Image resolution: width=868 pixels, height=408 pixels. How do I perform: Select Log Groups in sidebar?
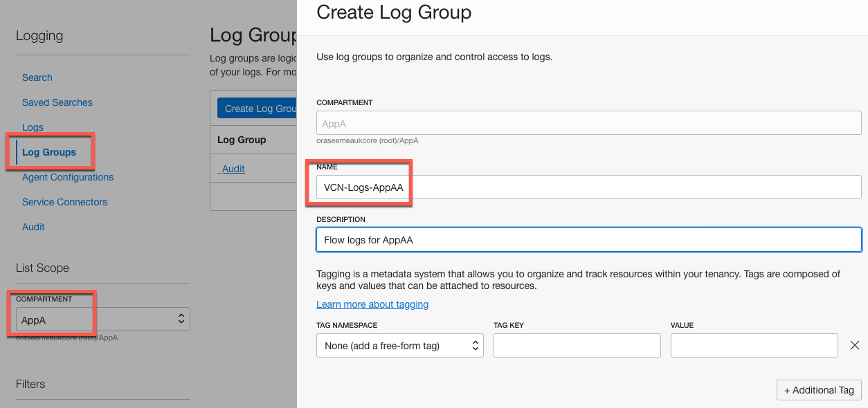point(49,152)
